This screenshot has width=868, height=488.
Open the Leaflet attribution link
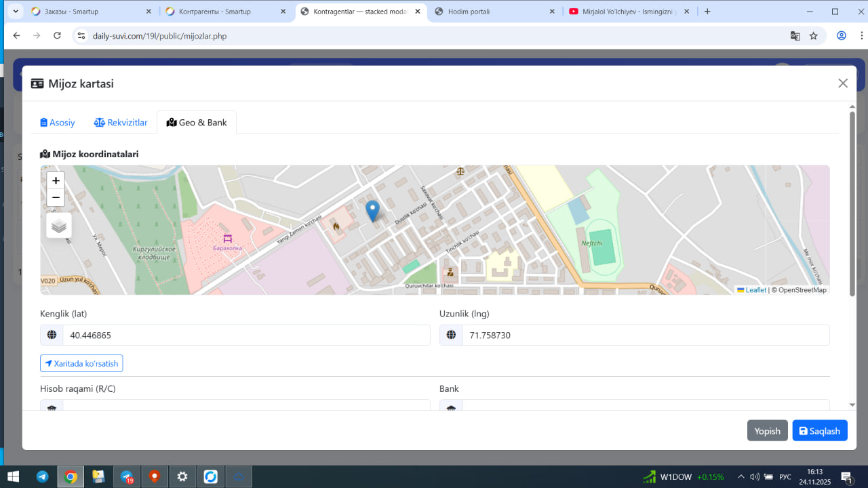point(752,290)
